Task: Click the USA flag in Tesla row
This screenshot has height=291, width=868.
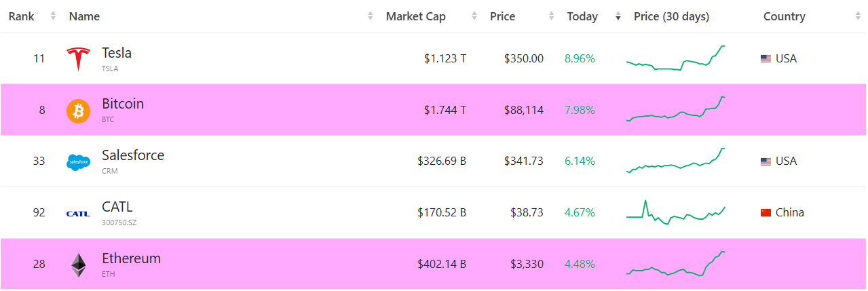Action: 766,59
